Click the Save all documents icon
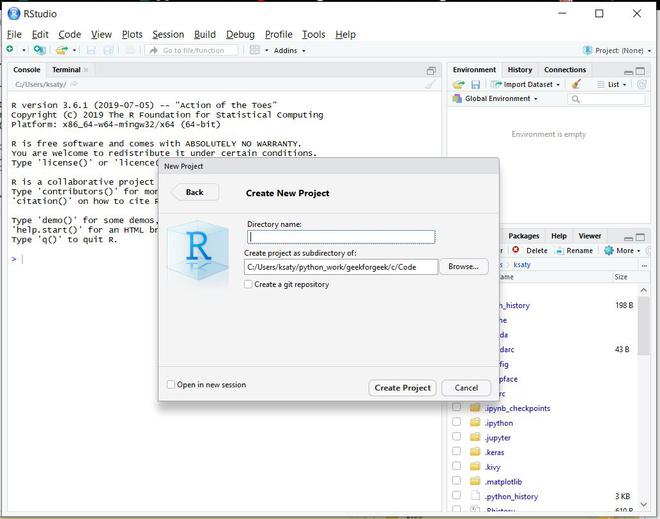The image size is (660, 519). 108,51
